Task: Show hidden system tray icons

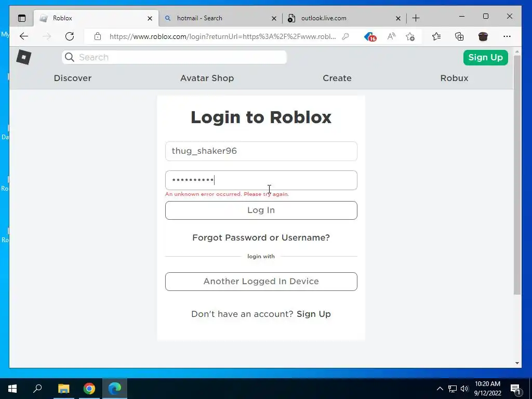Action: click(440, 389)
